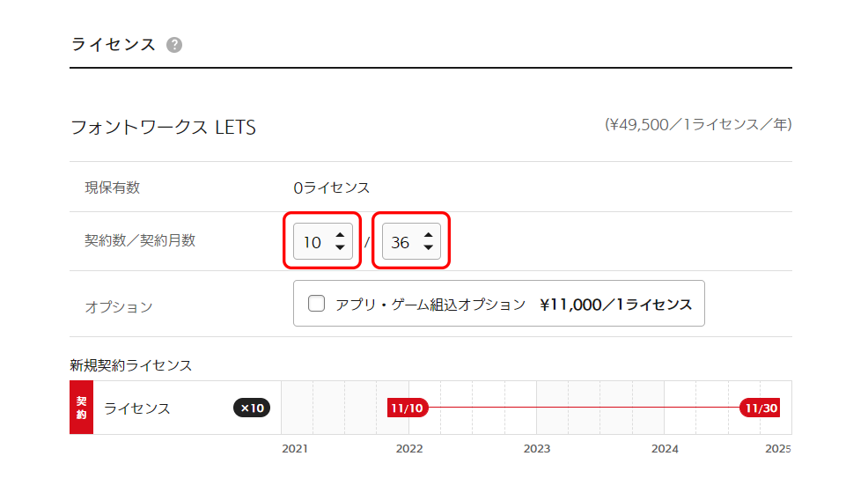Click the 2024 year label on timeline
Screen dimensions: 868x478
(x=665, y=449)
